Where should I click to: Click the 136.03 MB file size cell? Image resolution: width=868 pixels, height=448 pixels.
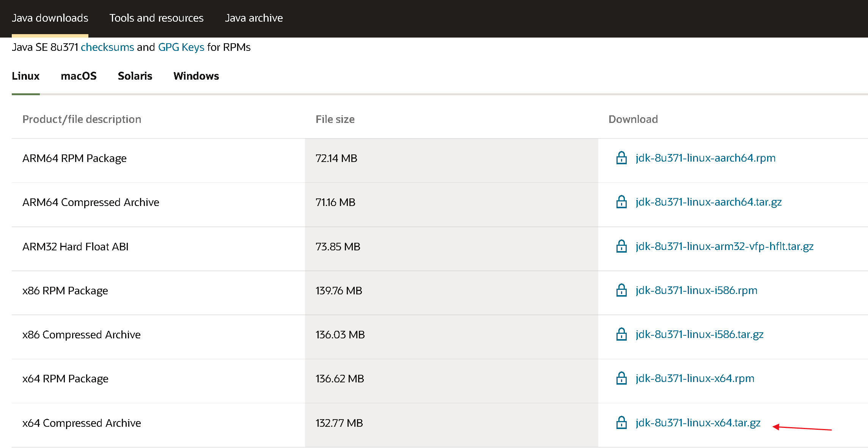pyautogui.click(x=451, y=337)
